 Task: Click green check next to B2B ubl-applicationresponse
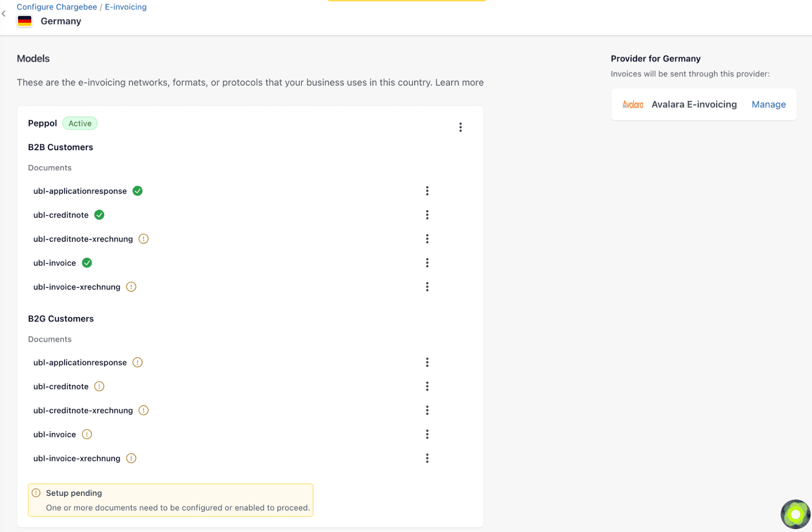point(138,191)
